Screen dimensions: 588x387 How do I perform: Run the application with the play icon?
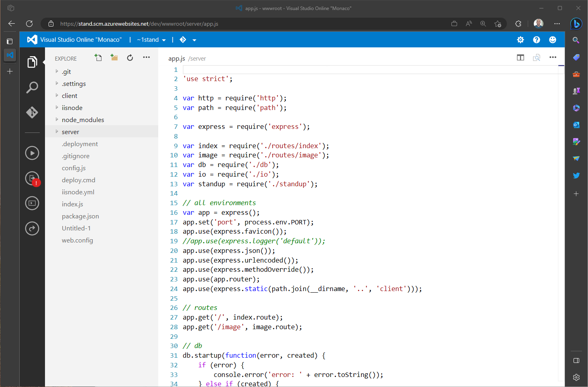pyautogui.click(x=32, y=153)
